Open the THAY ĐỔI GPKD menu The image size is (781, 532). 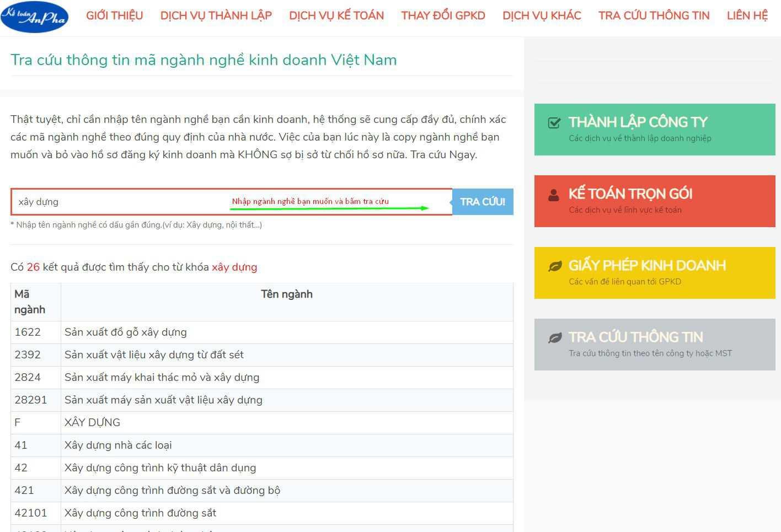[x=443, y=15]
